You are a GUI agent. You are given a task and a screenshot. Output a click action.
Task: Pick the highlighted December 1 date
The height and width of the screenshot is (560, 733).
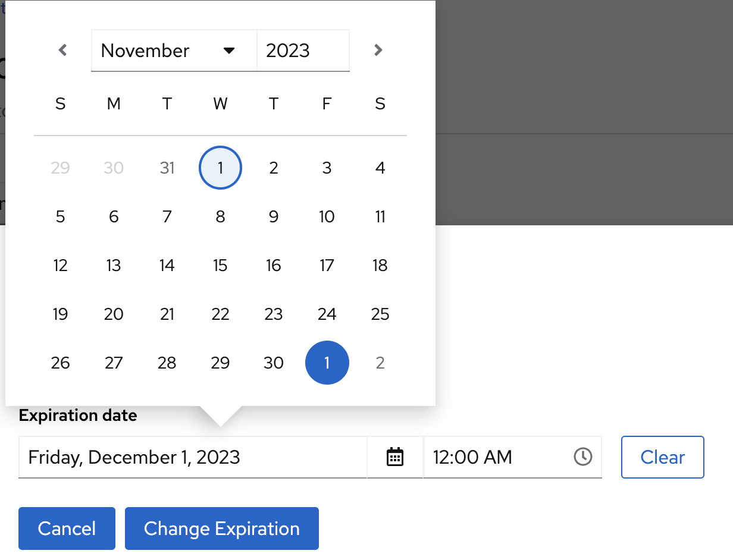point(327,363)
